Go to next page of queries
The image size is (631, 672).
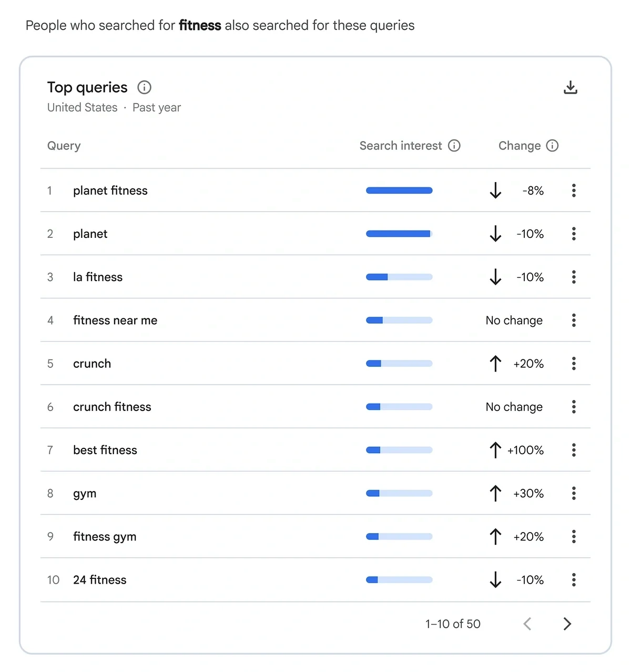point(567,624)
